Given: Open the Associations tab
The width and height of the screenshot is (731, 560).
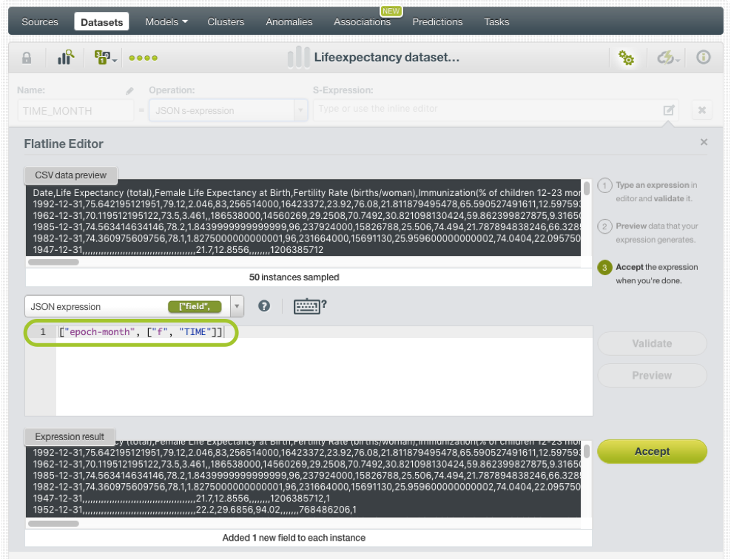Looking at the screenshot, I should coord(362,21).
